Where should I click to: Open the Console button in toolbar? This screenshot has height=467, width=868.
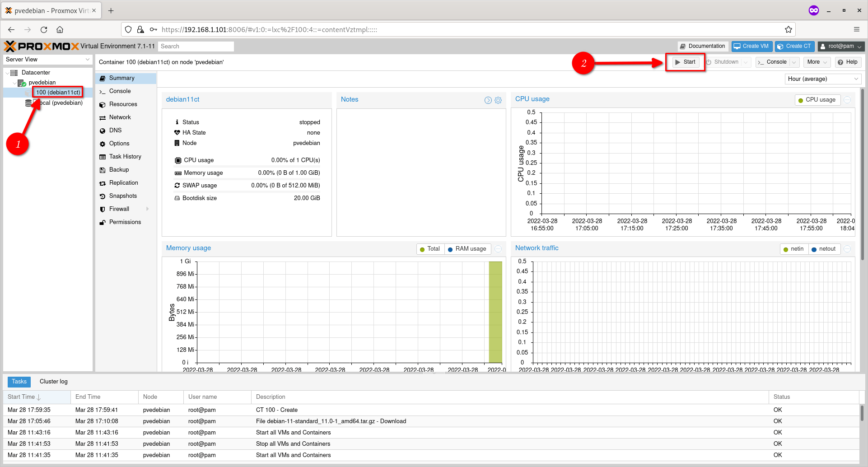click(x=773, y=62)
